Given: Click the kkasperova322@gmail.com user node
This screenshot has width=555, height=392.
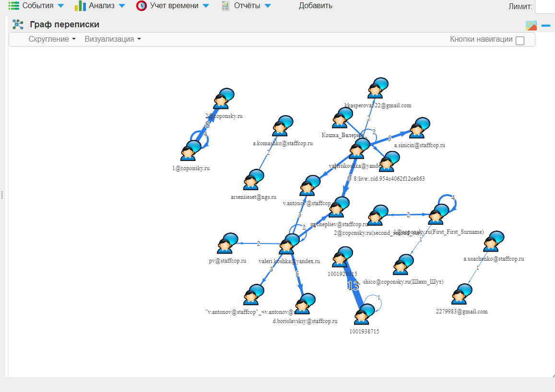Looking at the screenshot, I should pos(377,89).
